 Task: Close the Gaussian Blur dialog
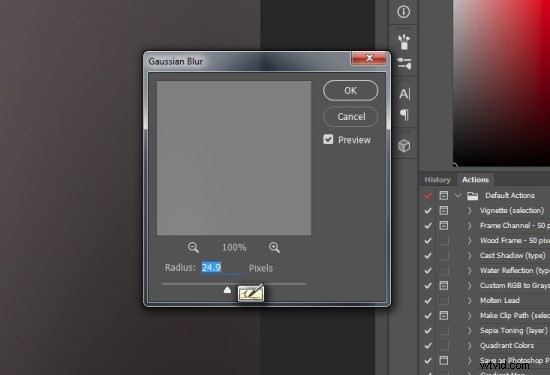369,58
